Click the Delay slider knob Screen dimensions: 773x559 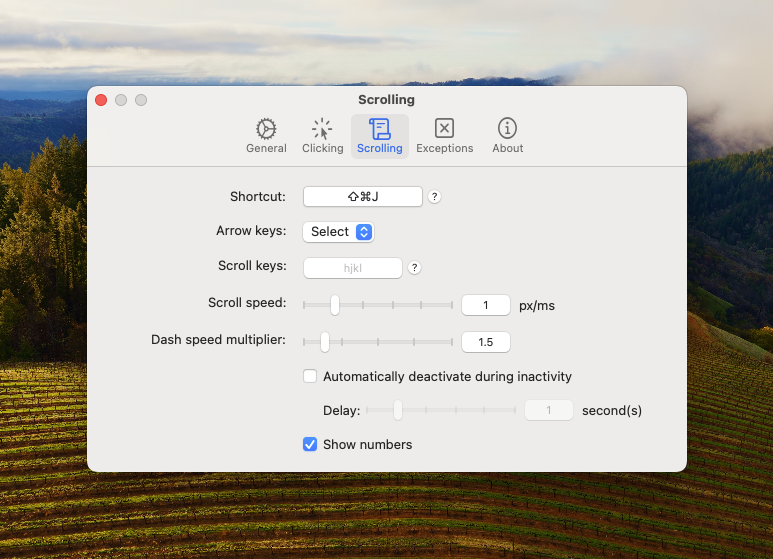(x=398, y=410)
